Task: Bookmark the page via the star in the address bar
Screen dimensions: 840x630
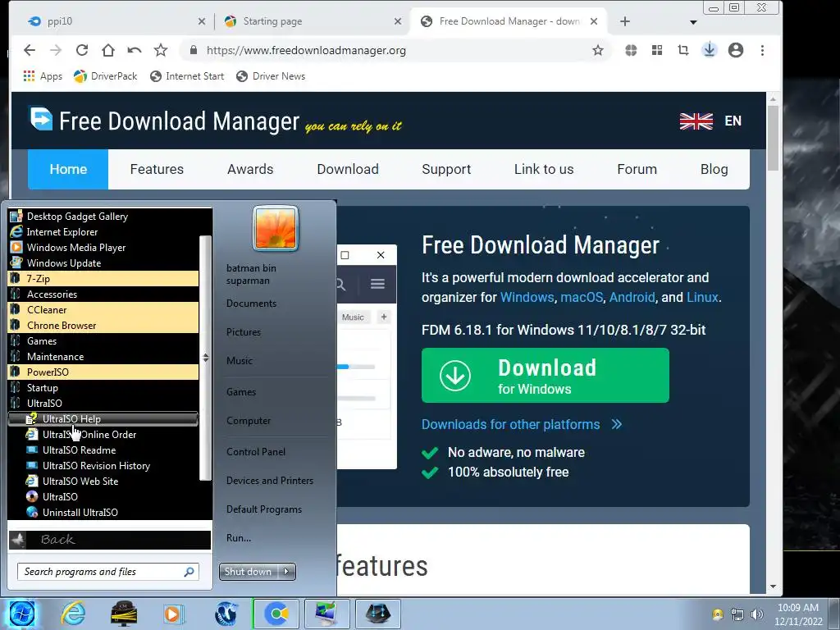Action: [x=598, y=50]
